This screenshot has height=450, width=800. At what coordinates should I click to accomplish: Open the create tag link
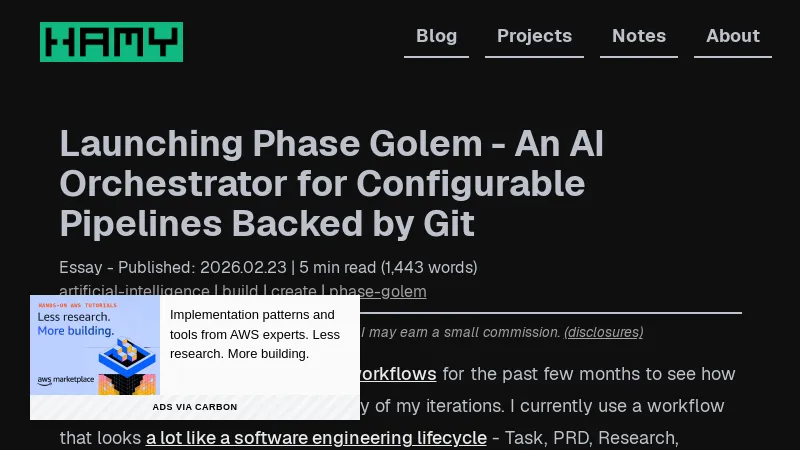click(x=294, y=292)
